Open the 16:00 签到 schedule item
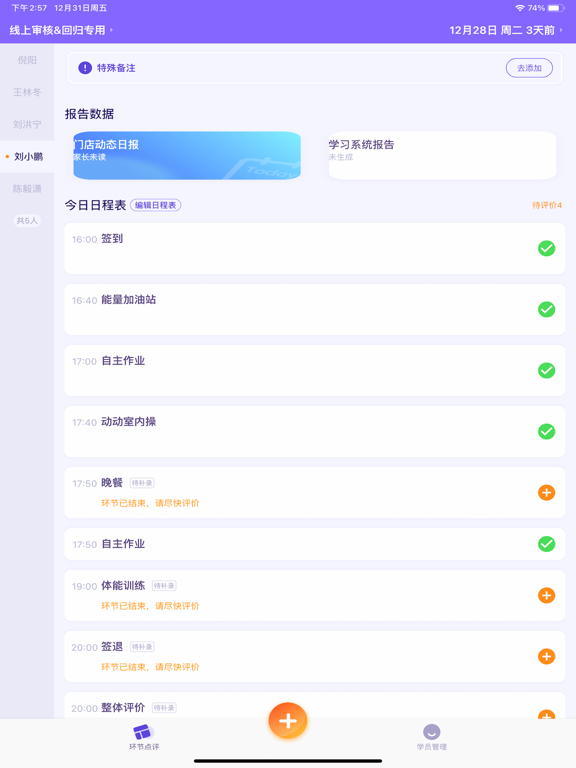This screenshot has width=576, height=768. tap(314, 248)
